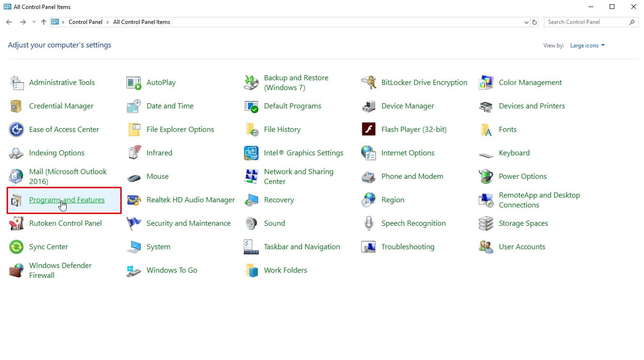Click the Control Panel icon in address bar

point(55,22)
